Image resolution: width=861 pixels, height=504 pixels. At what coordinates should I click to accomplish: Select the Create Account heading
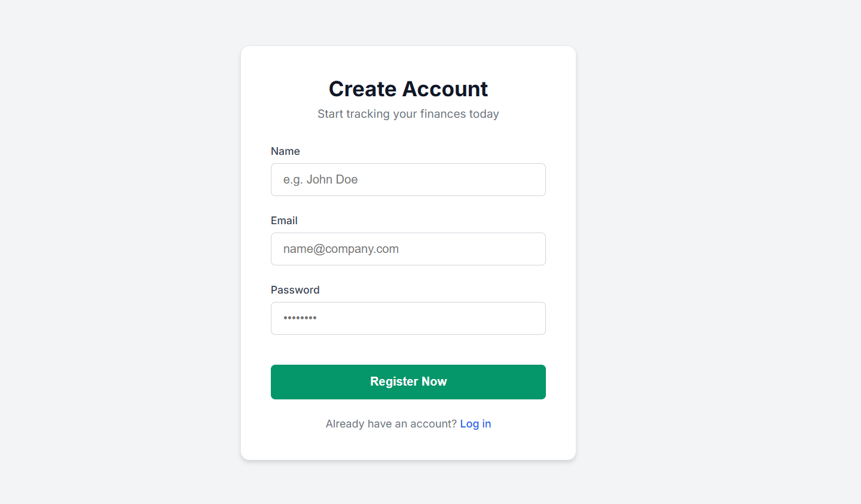coord(408,89)
